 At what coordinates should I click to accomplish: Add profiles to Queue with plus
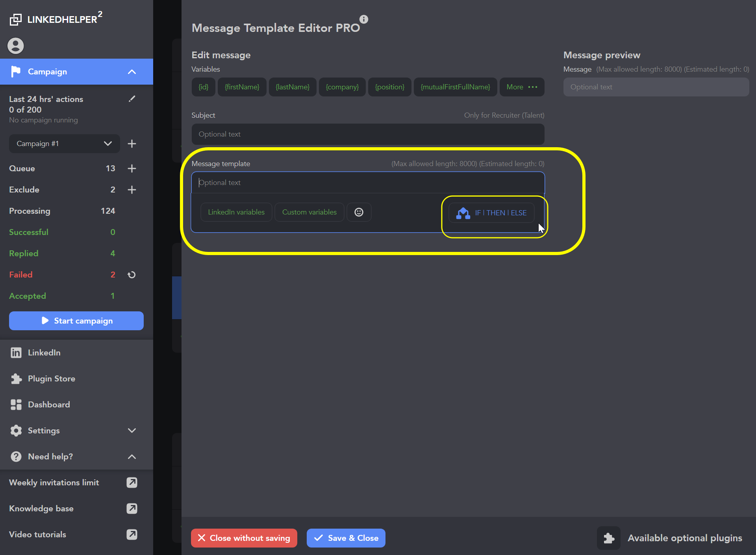132,168
